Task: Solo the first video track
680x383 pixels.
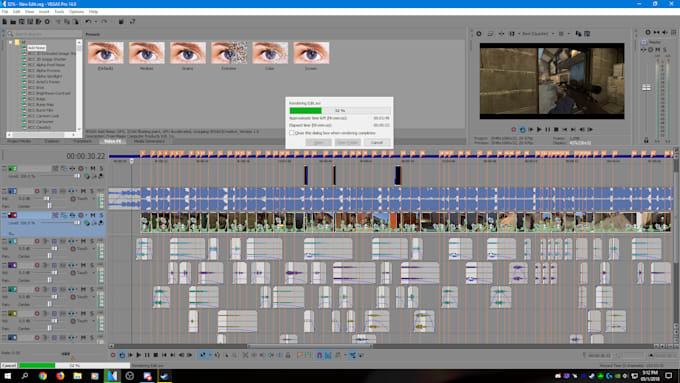Action: click(x=101, y=168)
